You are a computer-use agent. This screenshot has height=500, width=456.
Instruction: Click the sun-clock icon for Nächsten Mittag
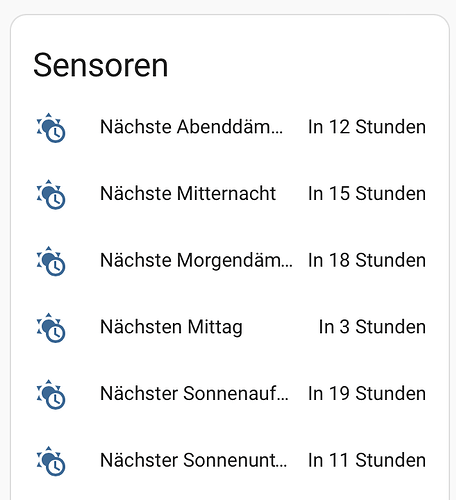[51, 328]
